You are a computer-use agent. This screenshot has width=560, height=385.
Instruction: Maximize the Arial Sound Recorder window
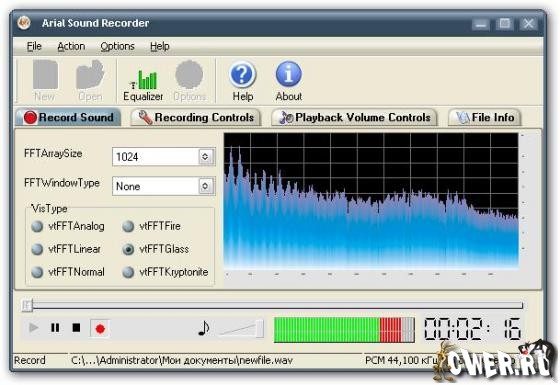click(x=504, y=24)
